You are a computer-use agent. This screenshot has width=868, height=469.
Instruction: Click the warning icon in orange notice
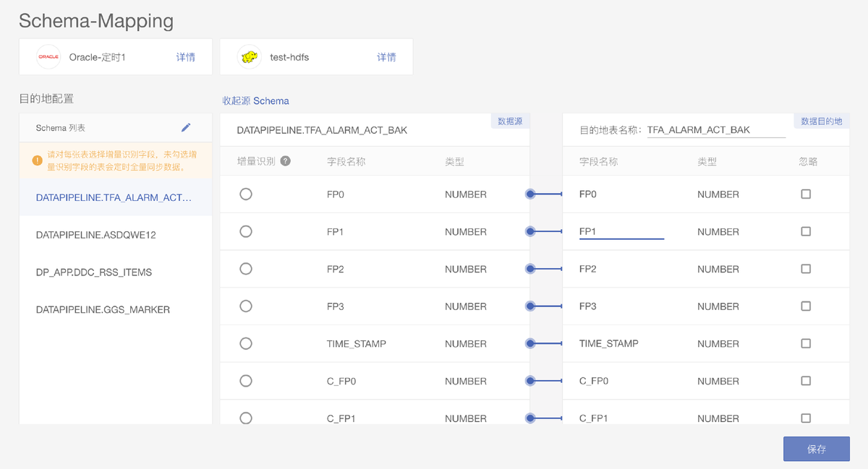tap(38, 160)
